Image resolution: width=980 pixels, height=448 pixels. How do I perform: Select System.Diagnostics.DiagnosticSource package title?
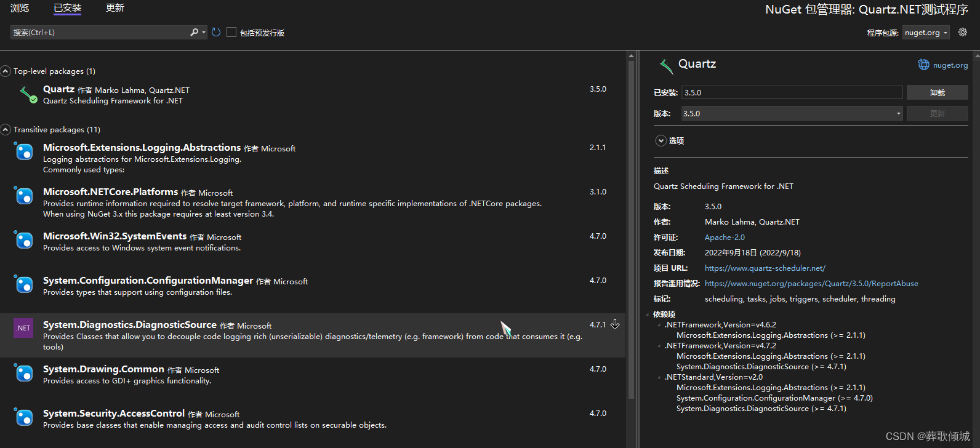point(130,325)
